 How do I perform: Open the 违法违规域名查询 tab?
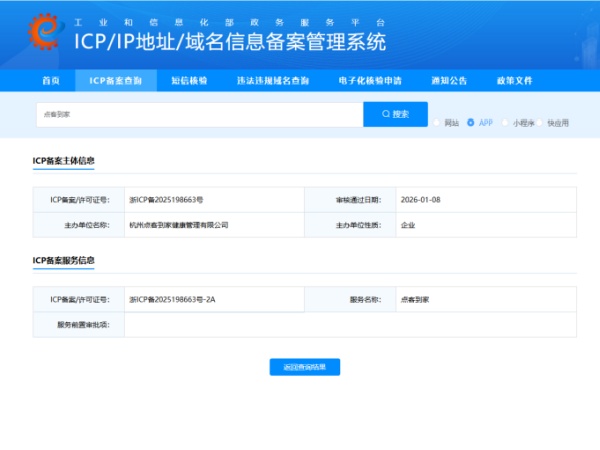click(x=272, y=80)
